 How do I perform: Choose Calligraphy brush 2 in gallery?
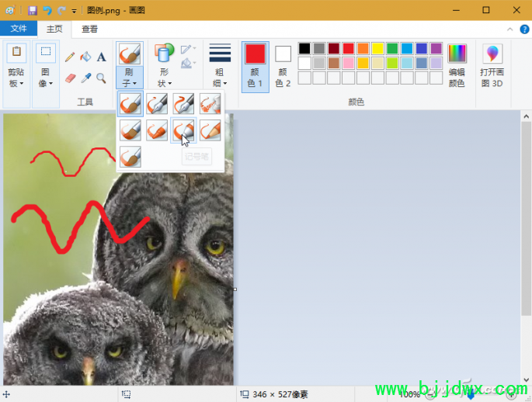point(183,103)
